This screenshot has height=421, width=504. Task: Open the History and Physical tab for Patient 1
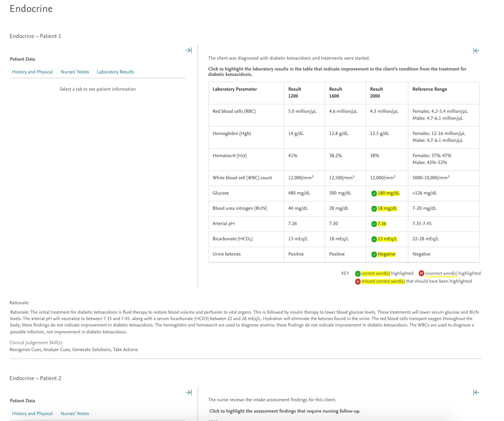coord(32,72)
